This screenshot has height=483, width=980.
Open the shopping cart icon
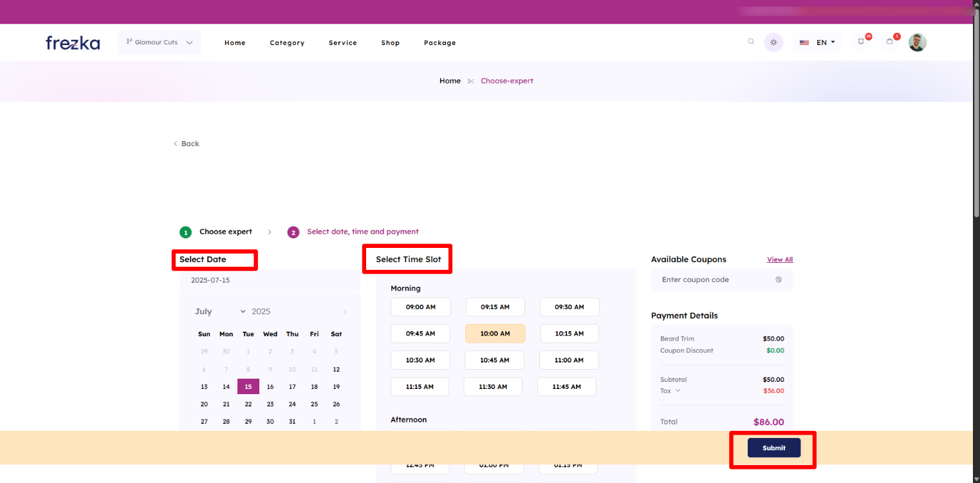point(890,42)
